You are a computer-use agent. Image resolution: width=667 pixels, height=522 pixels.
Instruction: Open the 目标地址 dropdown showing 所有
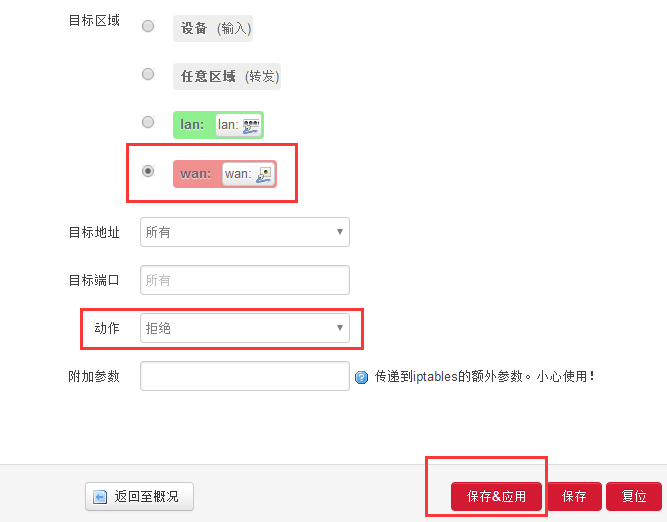click(245, 232)
